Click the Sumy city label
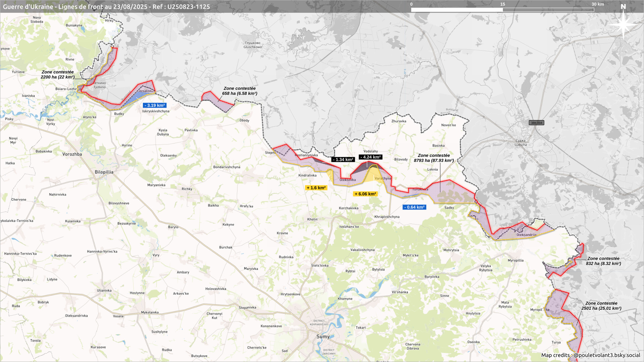Screen dimensions: 644x362 pyautogui.click(x=323, y=337)
